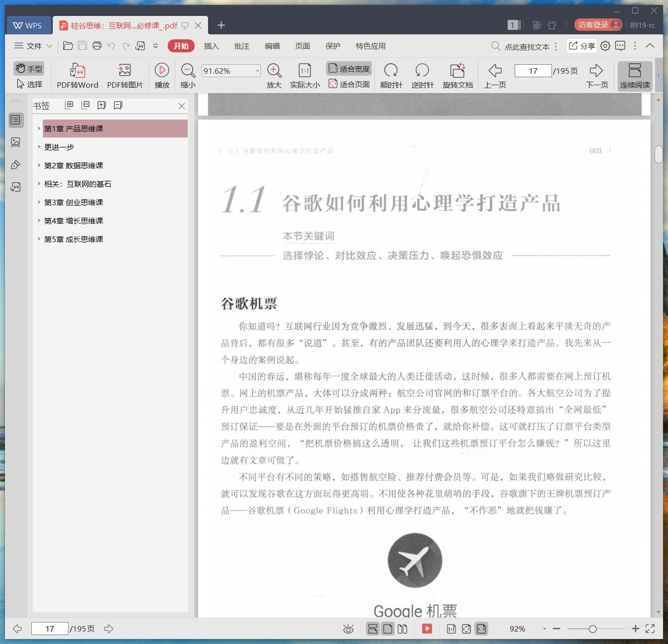Open file with folder icon in quick toolbar
The image size is (668, 644).
tap(68, 46)
